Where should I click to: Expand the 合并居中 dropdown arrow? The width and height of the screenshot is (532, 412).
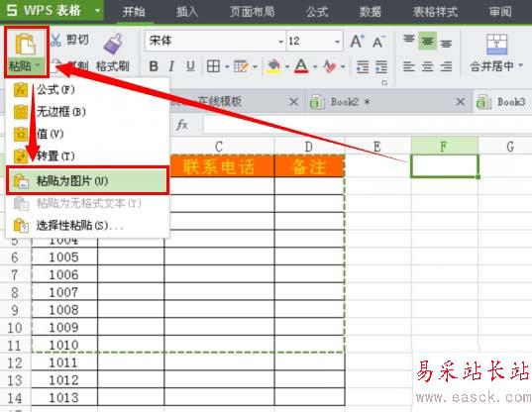[x=521, y=65]
